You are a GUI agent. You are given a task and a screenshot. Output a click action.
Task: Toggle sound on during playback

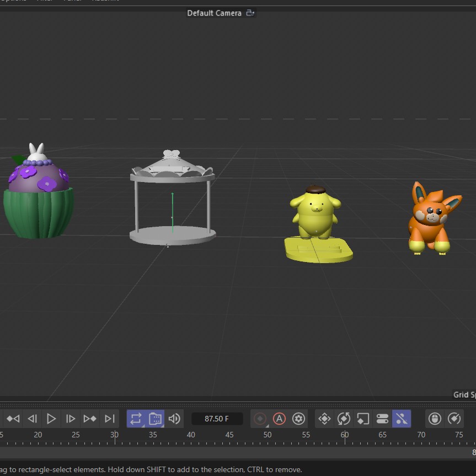pos(174,419)
